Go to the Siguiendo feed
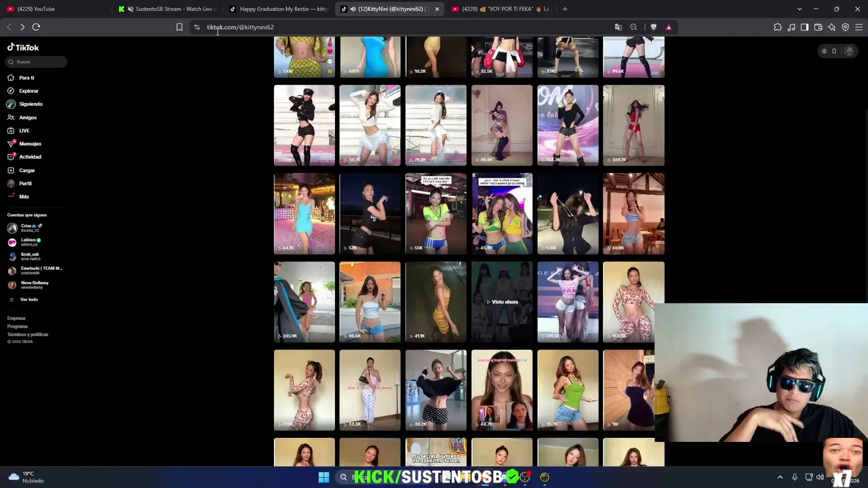This screenshot has height=488, width=868. click(x=31, y=104)
